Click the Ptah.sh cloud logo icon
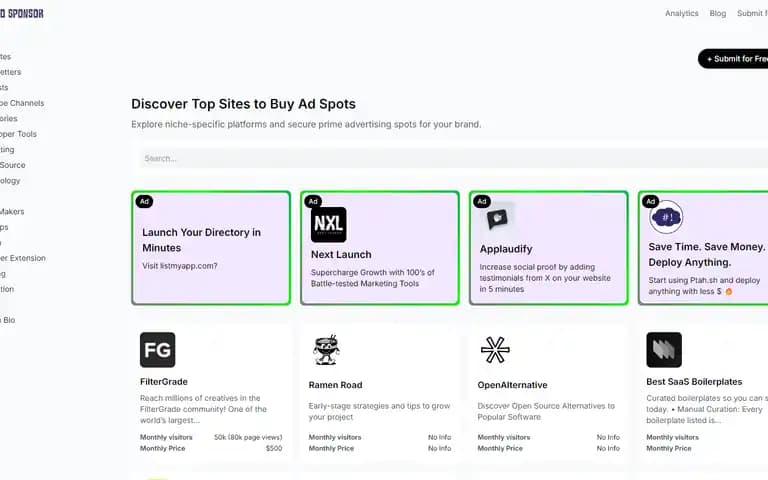 point(666,217)
